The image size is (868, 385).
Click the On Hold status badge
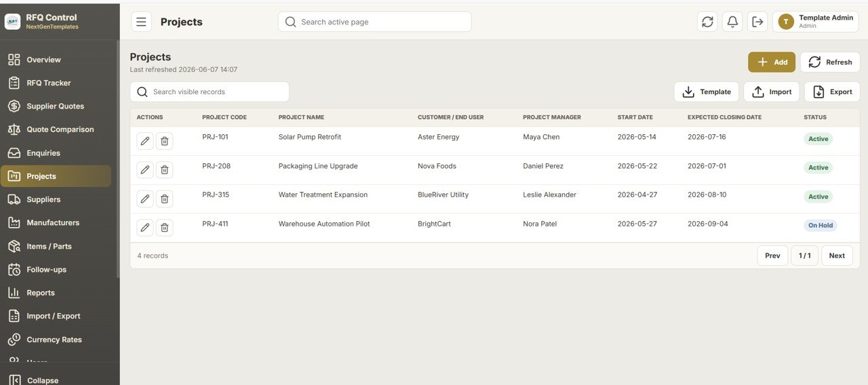(821, 226)
